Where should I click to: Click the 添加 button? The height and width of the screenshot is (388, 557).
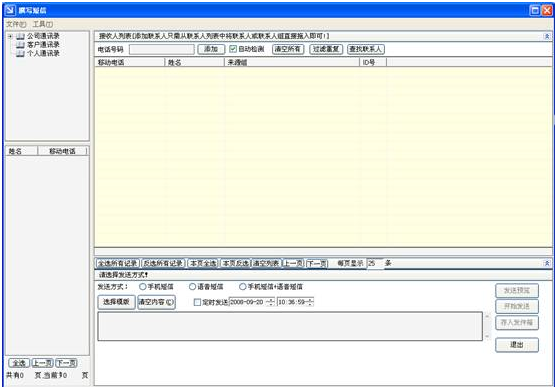211,49
